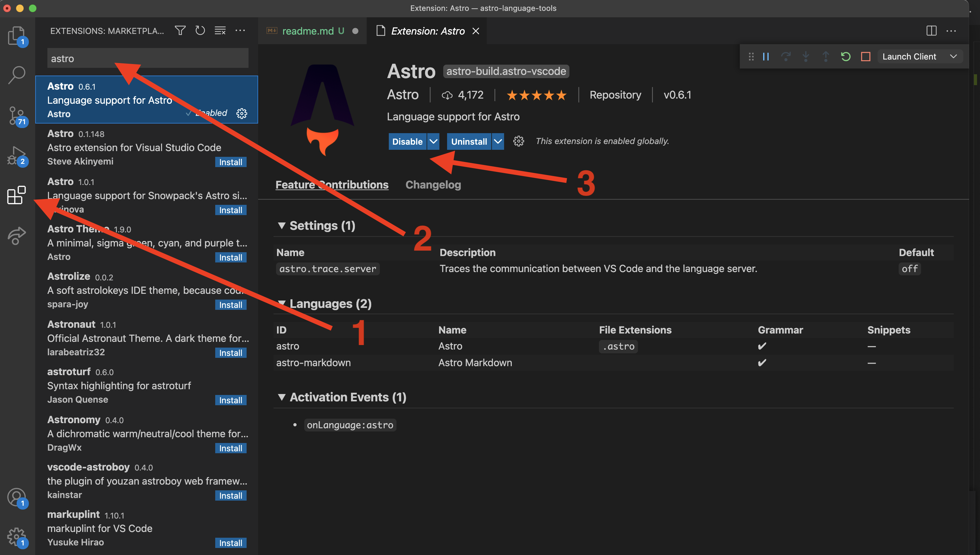
Task: Pause the debug session
Action: coord(766,57)
